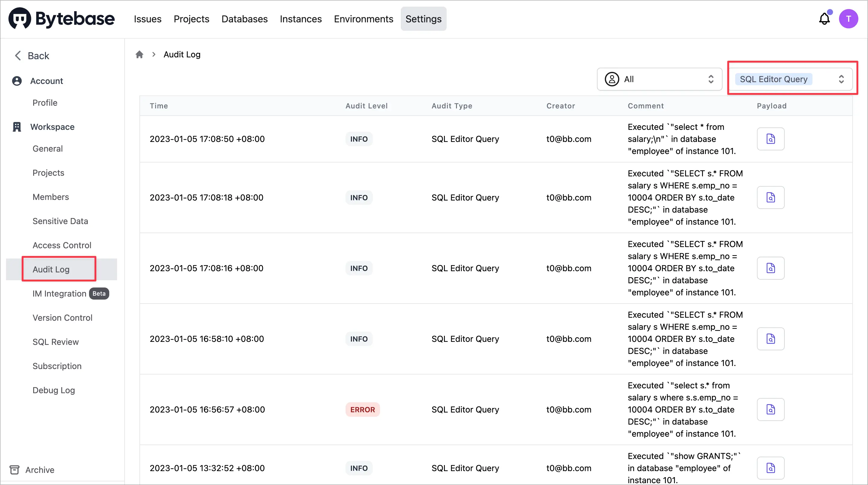Switch to the Databases tab

pyautogui.click(x=245, y=19)
